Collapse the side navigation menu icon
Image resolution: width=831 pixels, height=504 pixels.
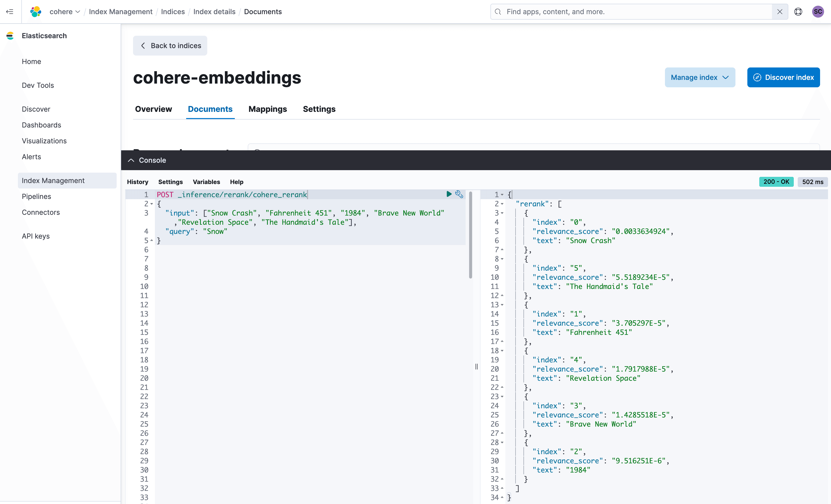[10, 12]
